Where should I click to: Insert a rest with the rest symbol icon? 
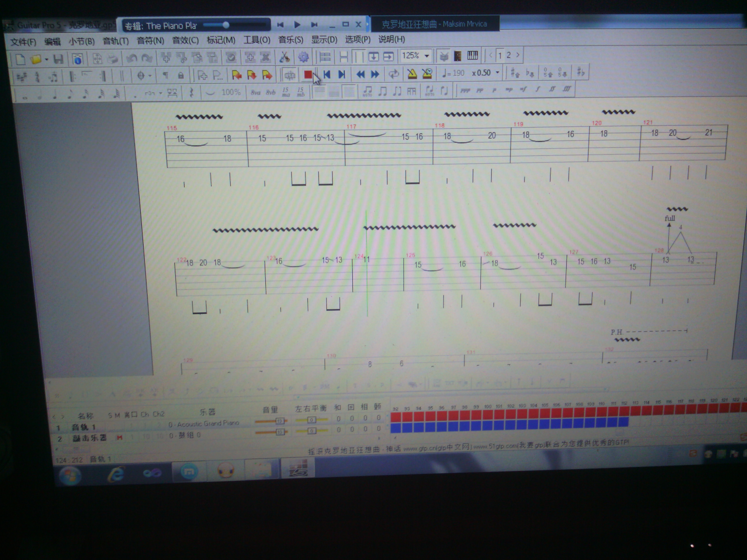pyautogui.click(x=191, y=92)
